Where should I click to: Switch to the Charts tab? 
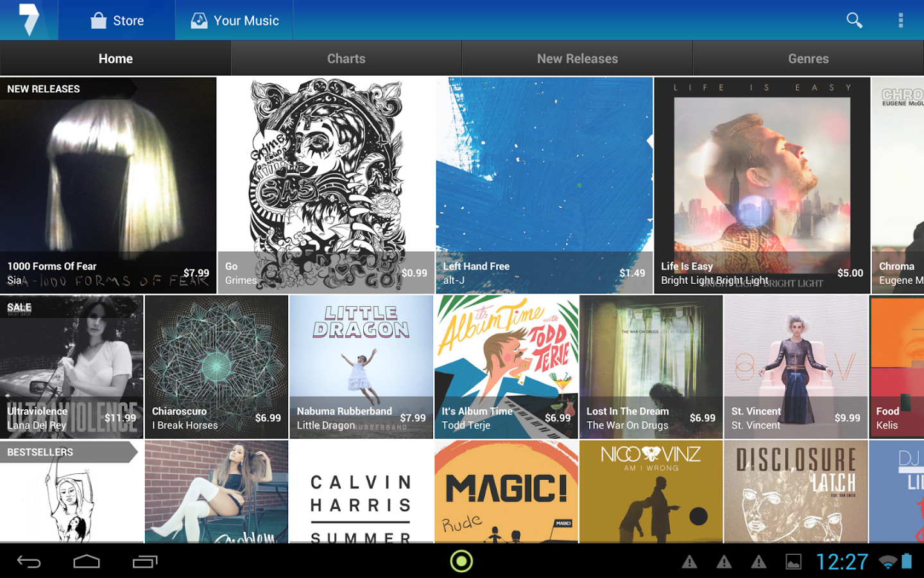point(346,58)
